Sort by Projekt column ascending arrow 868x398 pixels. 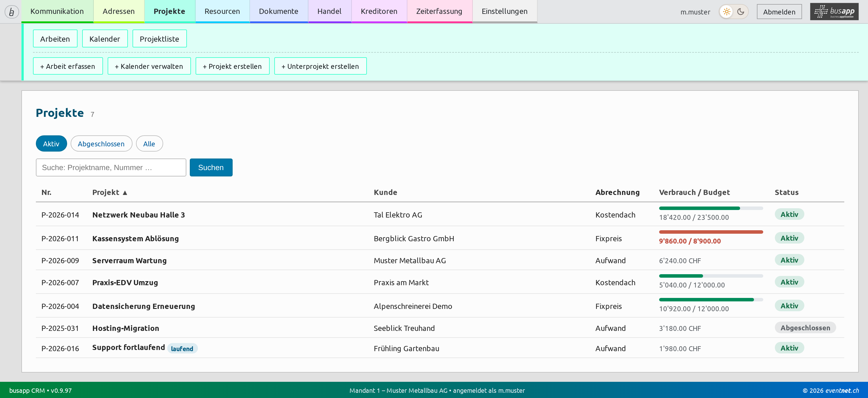click(x=125, y=193)
